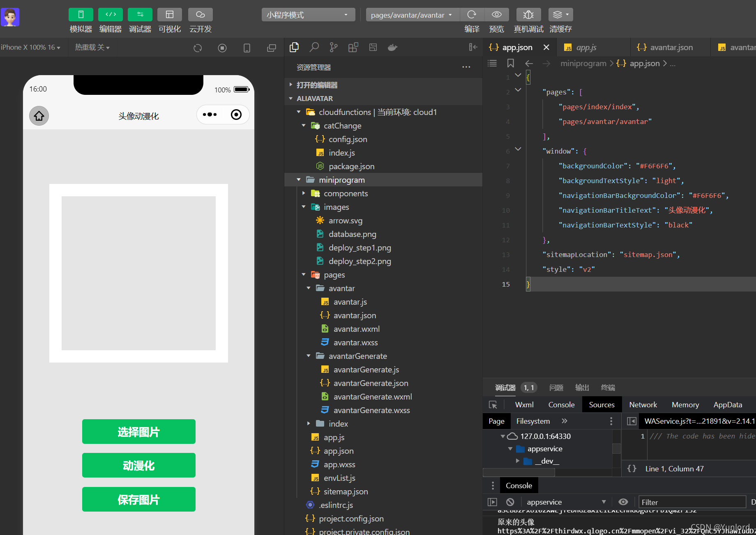Switch to the Problems panel tab
The width and height of the screenshot is (756, 535).
click(x=556, y=388)
